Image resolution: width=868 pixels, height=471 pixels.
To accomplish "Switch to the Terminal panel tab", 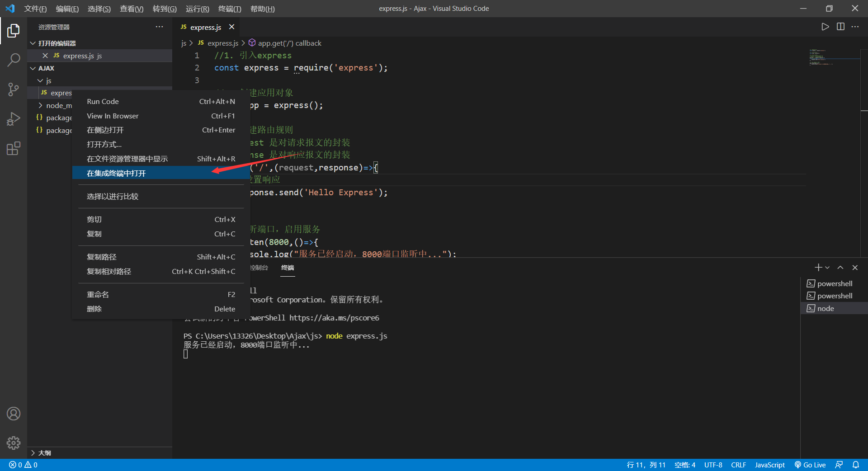I will tap(288, 268).
